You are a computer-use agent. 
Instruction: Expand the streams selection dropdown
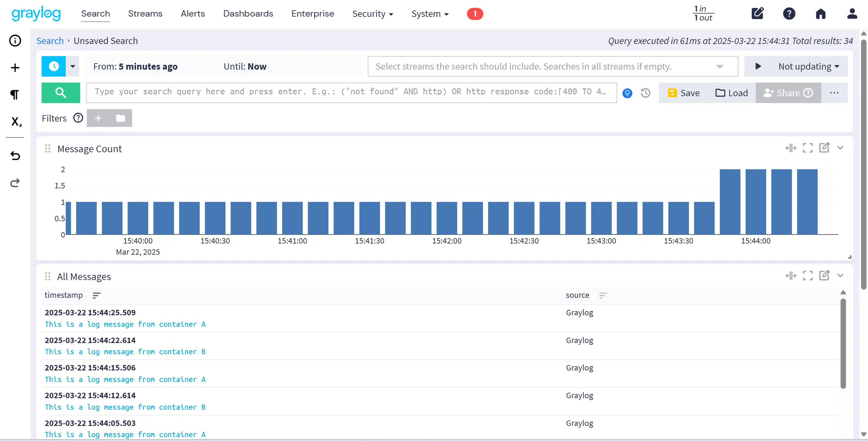[719, 66]
